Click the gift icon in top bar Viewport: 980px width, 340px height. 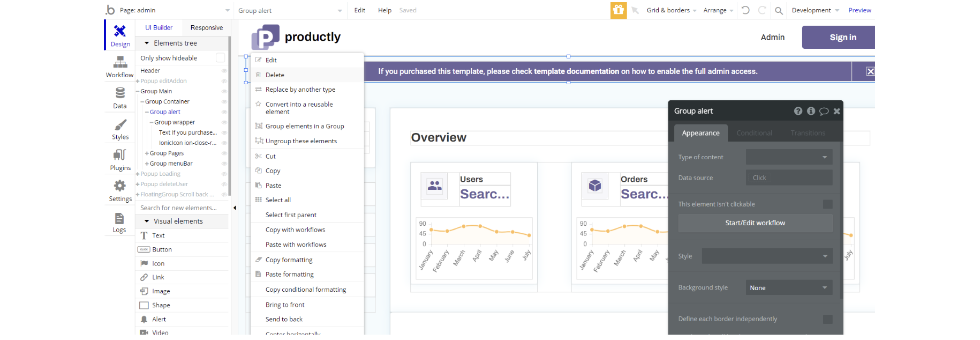point(618,10)
